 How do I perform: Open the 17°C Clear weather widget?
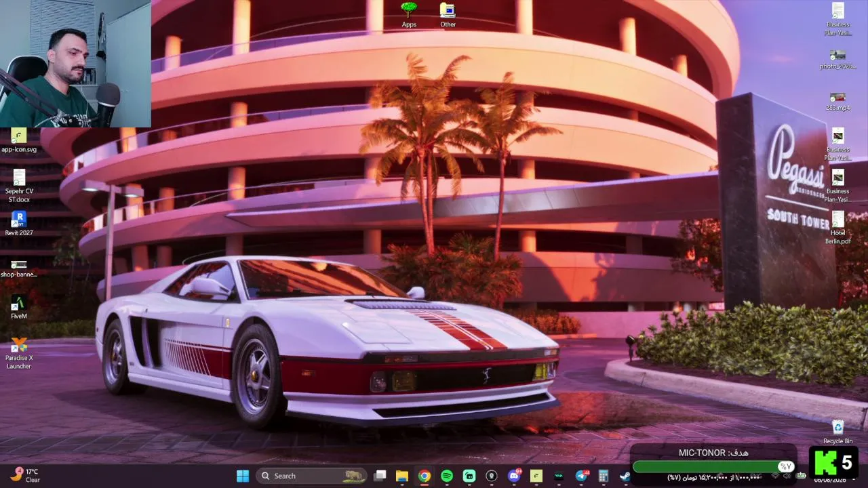pos(25,475)
